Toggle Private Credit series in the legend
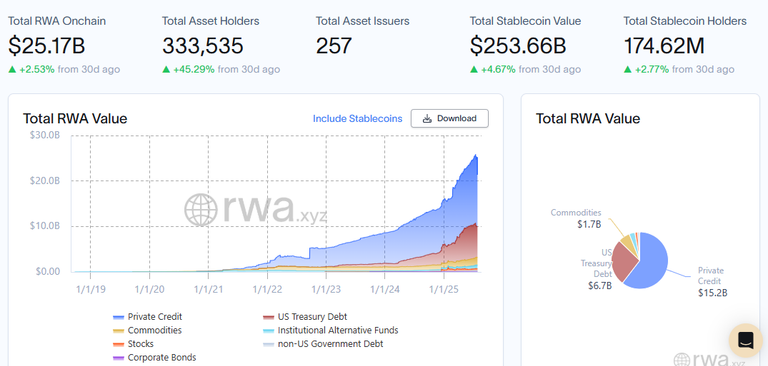Screen dimensions: 768x366 pyautogui.click(x=147, y=317)
